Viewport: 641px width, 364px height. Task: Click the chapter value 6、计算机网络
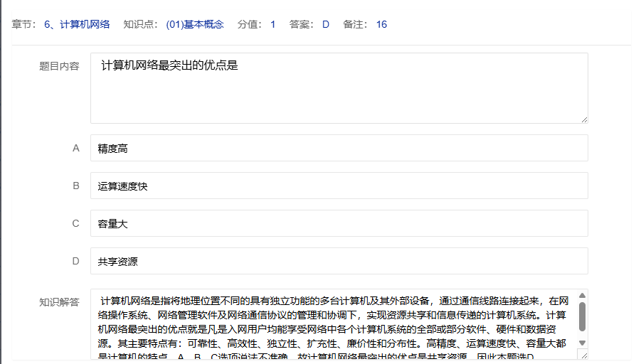tap(77, 24)
